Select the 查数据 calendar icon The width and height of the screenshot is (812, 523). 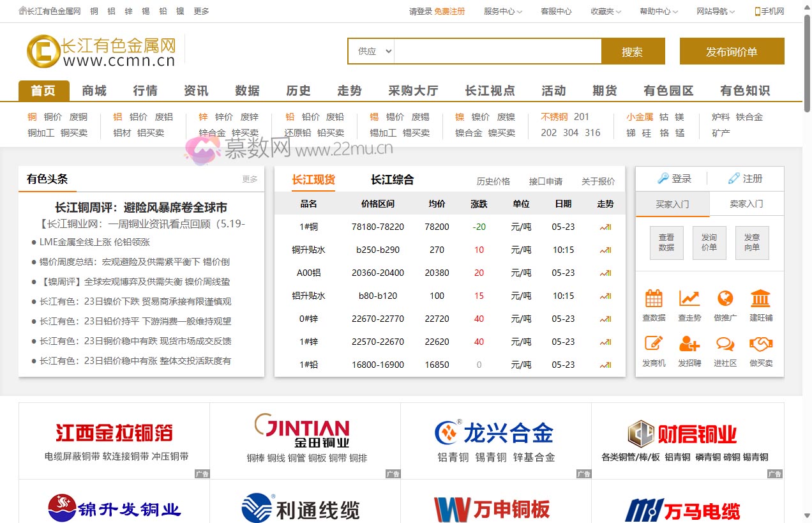coord(653,298)
